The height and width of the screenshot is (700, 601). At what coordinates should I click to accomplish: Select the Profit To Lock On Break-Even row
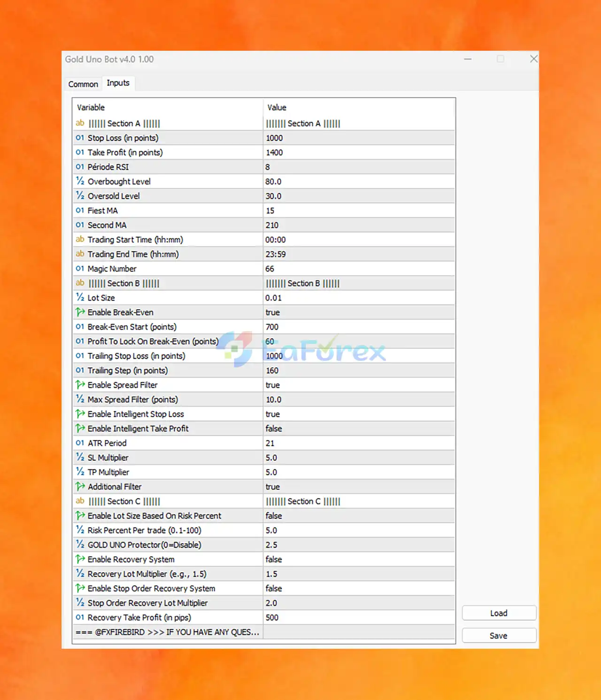click(x=263, y=342)
